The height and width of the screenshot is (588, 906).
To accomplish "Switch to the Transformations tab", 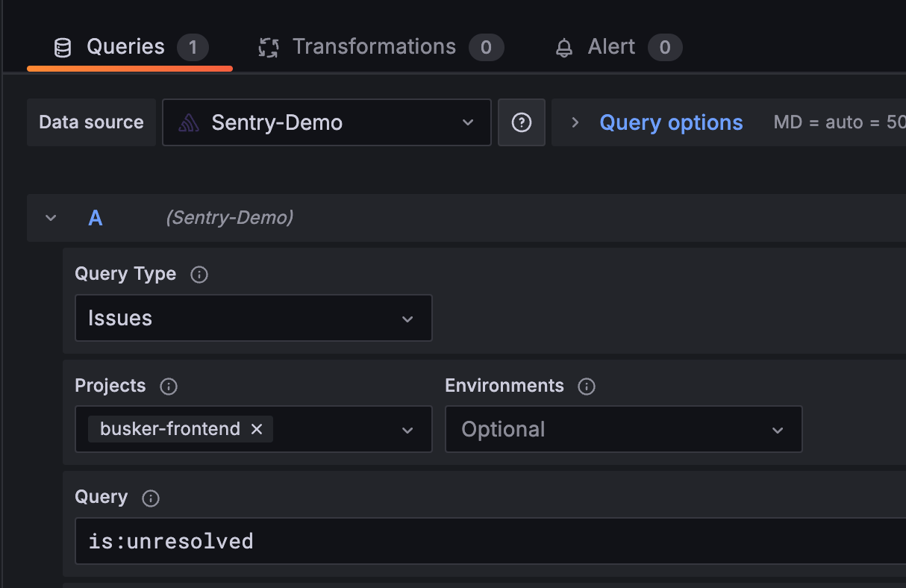I will point(381,48).
